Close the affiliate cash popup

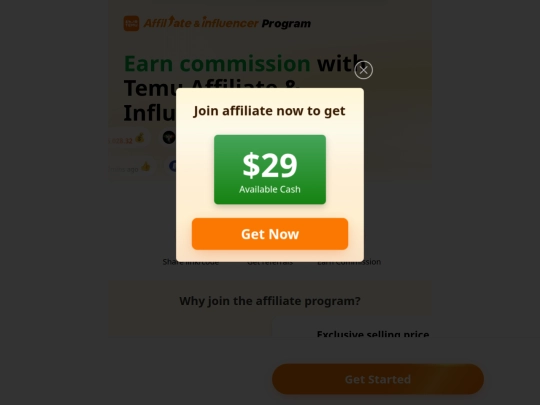click(x=363, y=70)
